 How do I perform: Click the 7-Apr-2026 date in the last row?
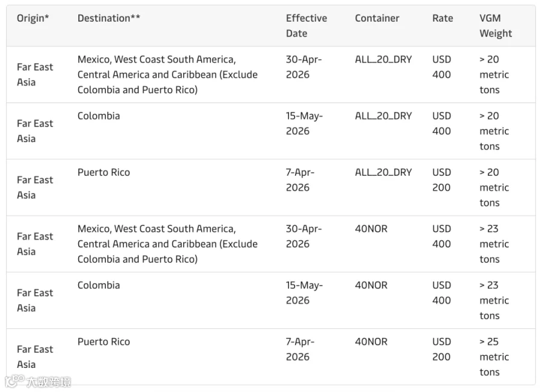300,349
